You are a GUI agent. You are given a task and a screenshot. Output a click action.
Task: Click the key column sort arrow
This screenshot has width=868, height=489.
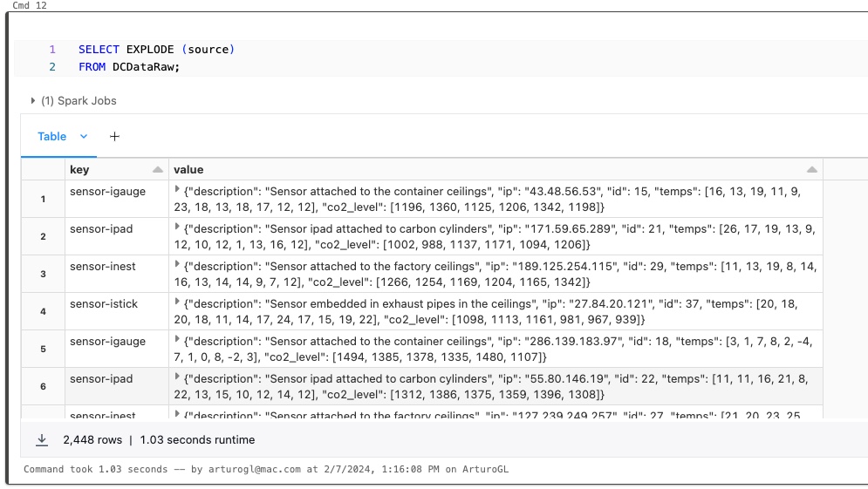[x=157, y=169]
